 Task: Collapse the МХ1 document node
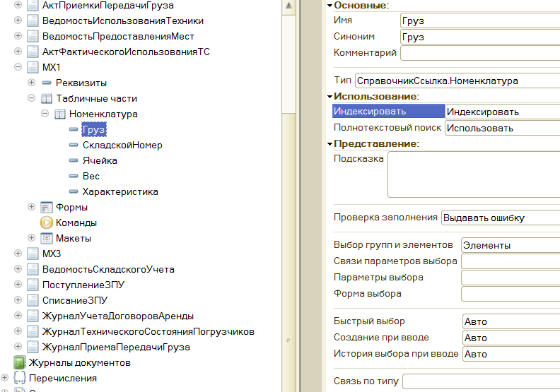[18, 66]
